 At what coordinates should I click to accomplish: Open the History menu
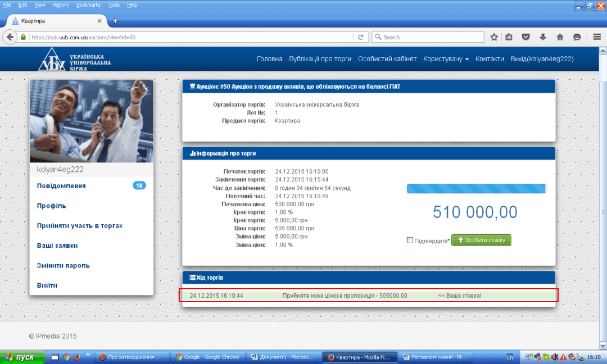[x=60, y=4]
